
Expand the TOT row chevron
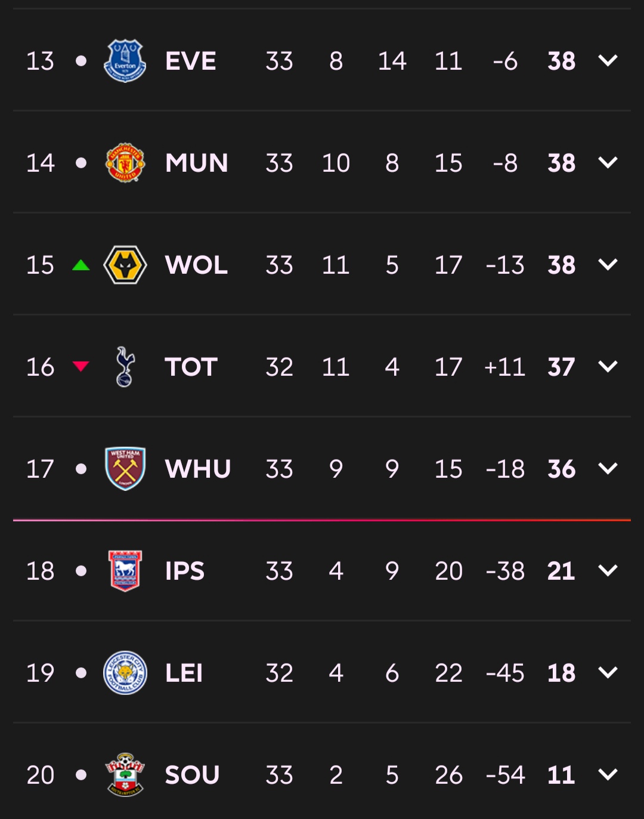click(608, 367)
